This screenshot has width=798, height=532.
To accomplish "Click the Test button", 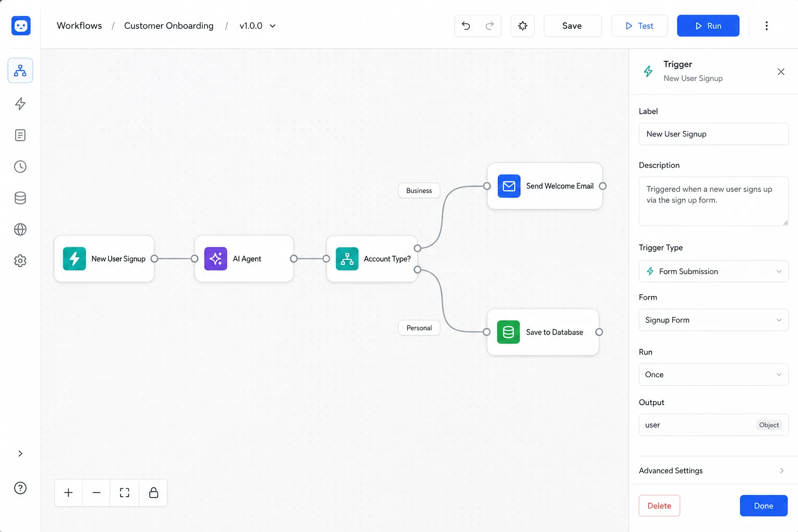I will [639, 26].
